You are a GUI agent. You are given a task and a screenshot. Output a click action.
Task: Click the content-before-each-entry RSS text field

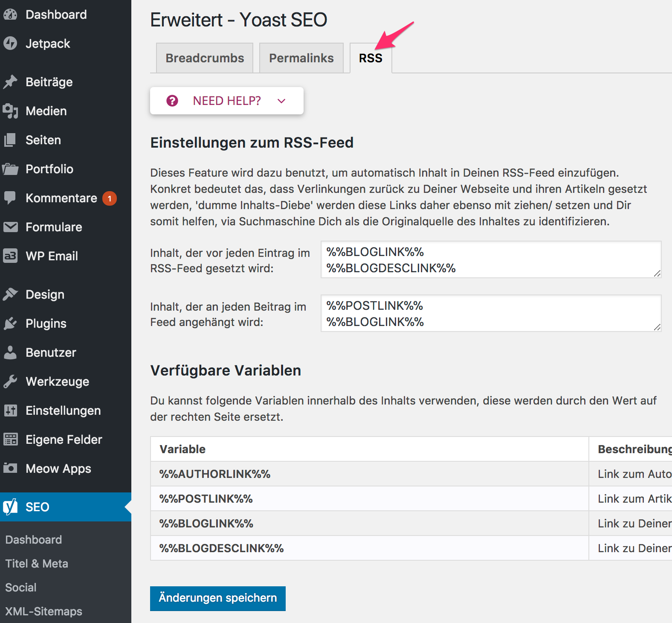click(491, 259)
